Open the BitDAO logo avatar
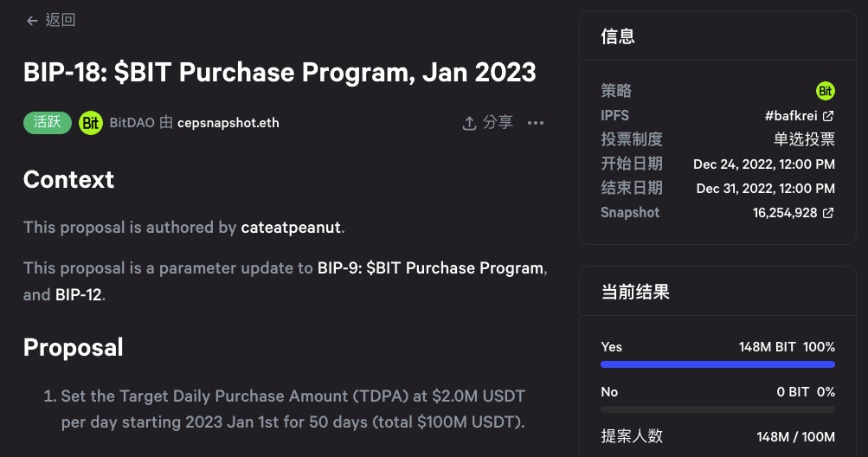 click(x=91, y=123)
